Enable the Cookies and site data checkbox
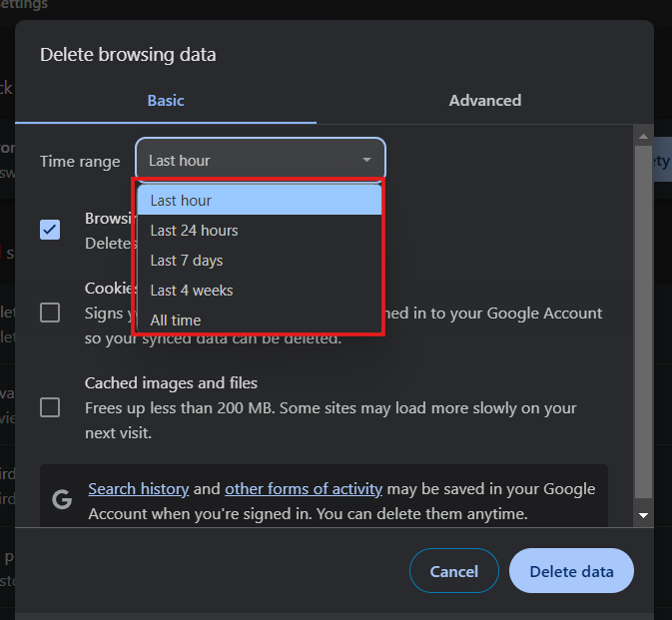Screen dimensions: 672x620 [x=50, y=312]
